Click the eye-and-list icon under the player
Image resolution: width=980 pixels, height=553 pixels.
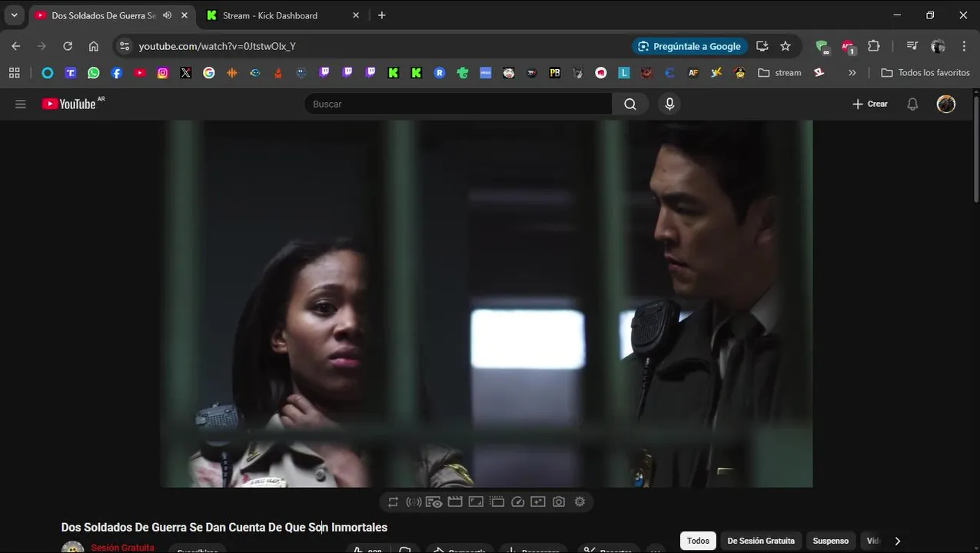tap(434, 502)
